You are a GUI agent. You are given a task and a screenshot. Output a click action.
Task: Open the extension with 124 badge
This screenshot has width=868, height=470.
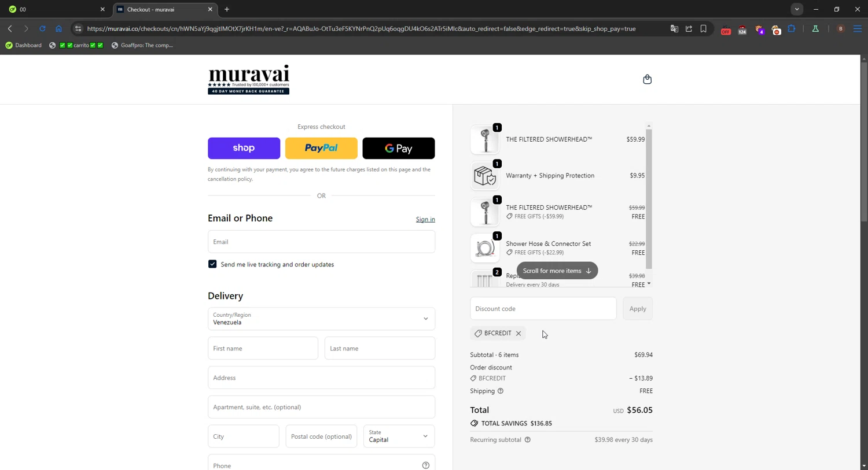click(x=742, y=29)
